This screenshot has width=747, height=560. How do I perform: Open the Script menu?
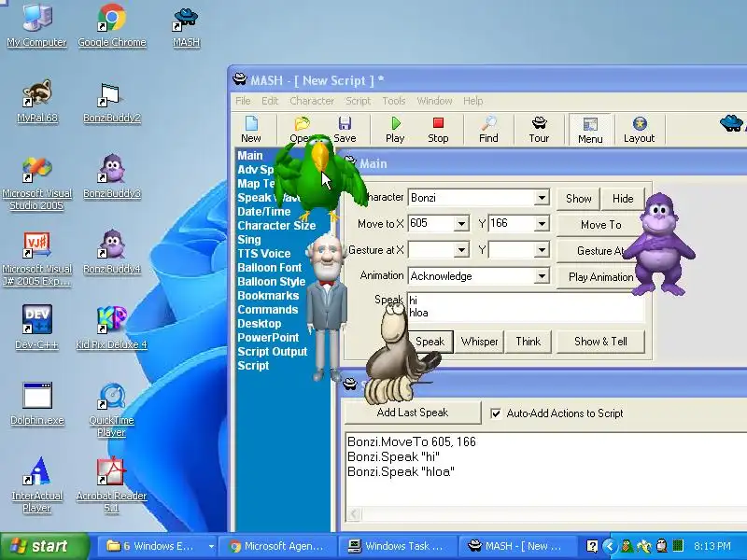pyautogui.click(x=358, y=101)
